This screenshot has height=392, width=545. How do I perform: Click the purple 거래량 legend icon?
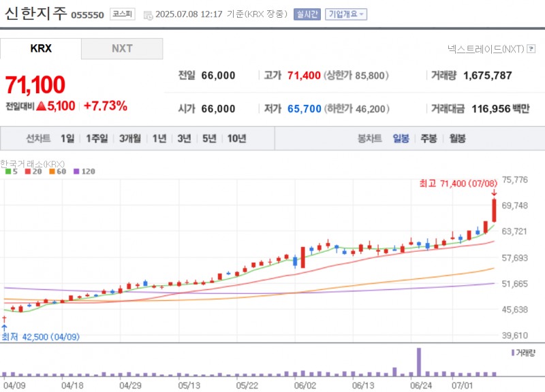[512, 353]
